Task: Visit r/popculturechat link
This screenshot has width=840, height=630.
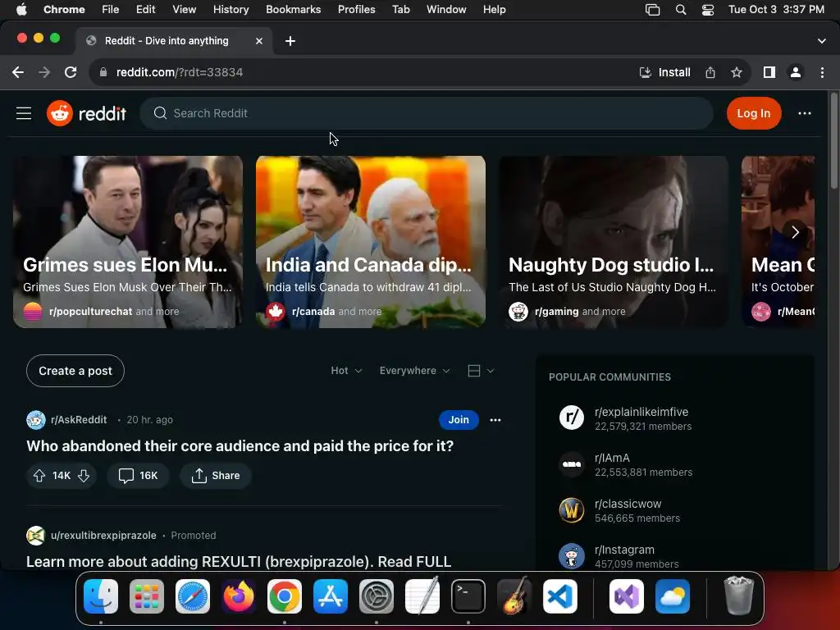Action: point(90,311)
